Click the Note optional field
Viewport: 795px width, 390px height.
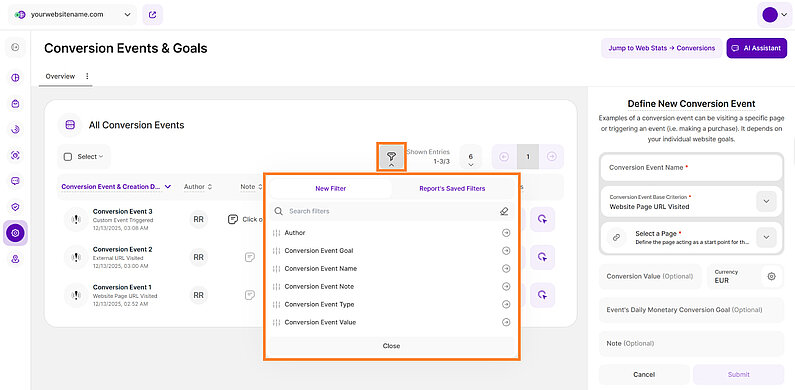pos(692,343)
